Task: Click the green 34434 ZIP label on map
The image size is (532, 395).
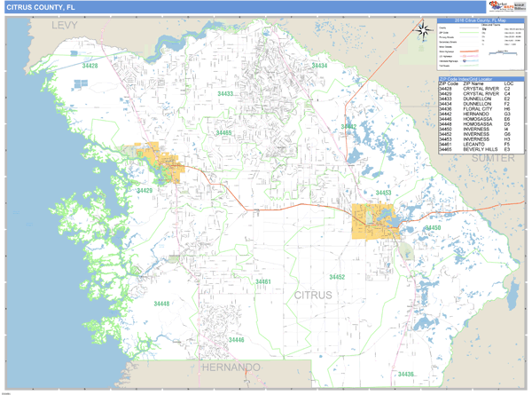Action: coord(319,66)
